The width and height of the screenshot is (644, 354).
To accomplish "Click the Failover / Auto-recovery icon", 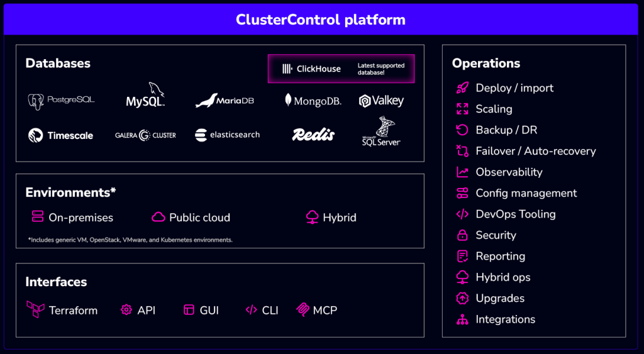I will pyautogui.click(x=462, y=151).
